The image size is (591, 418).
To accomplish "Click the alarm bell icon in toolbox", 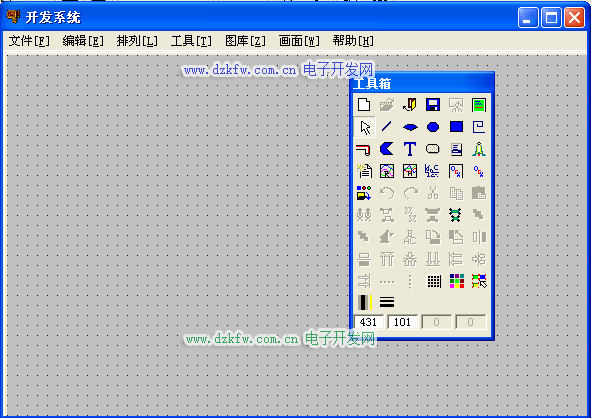I will (479, 149).
